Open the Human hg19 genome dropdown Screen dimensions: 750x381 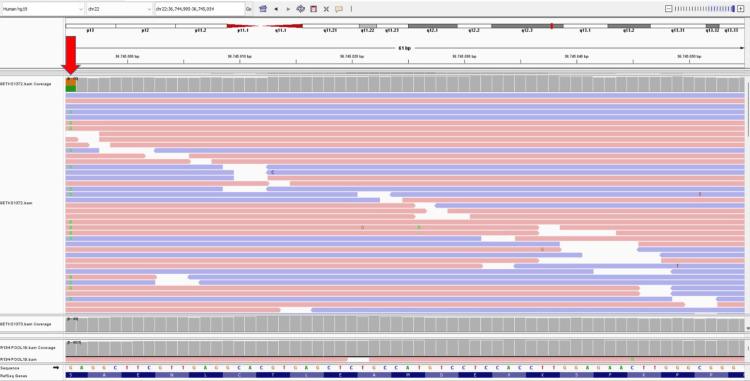click(x=43, y=9)
